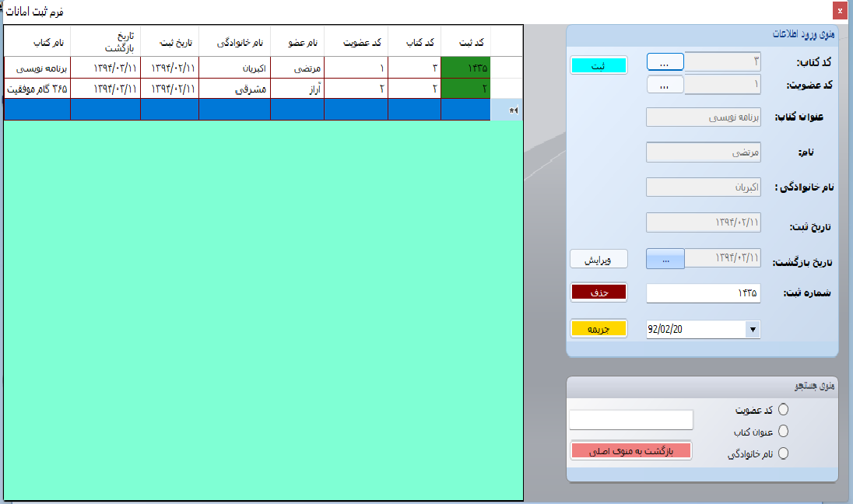The width and height of the screenshot is (853, 504).
Task: Click the شماره ثبت field containing ۱۴۳۵
Action: (x=703, y=293)
